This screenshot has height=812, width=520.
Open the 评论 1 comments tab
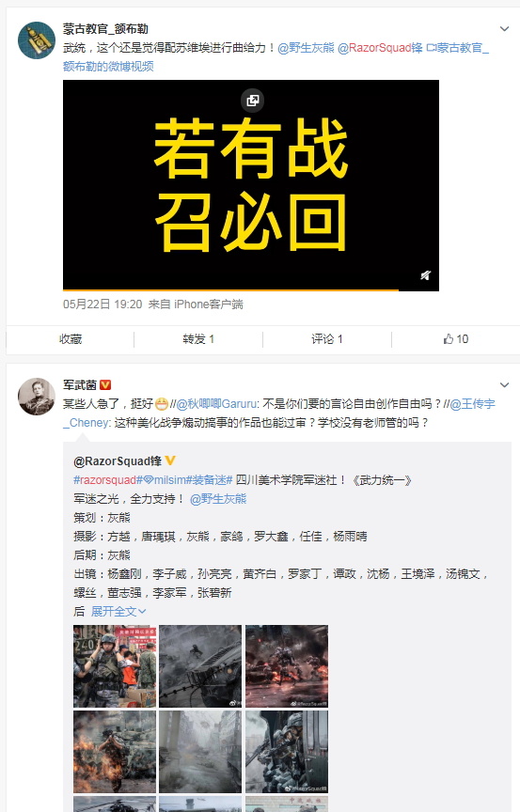click(x=327, y=339)
